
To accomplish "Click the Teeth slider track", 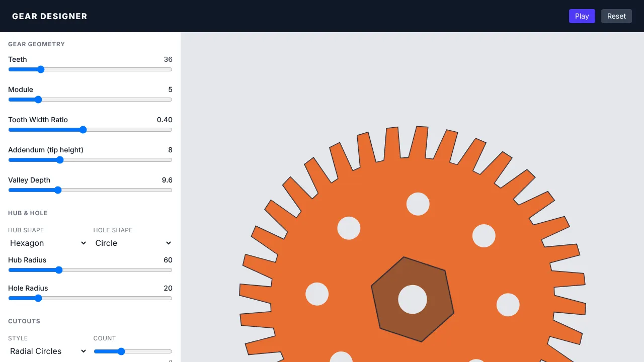I will [x=90, y=69].
